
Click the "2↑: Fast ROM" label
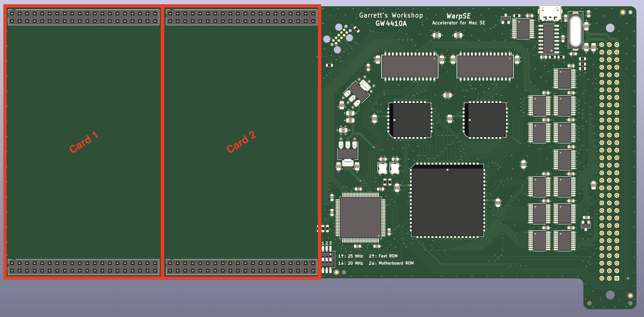tap(383, 256)
